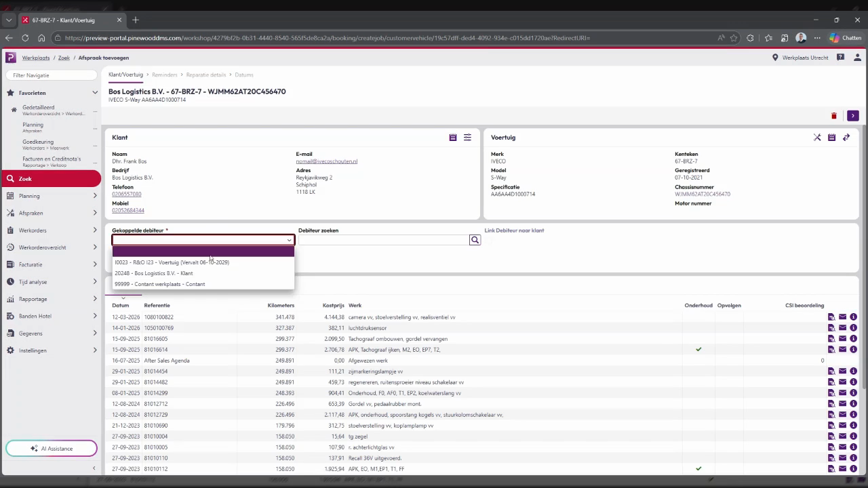Viewport: 868px width, 488px height.
Task: Open the AI Assistance button
Action: (x=52, y=449)
